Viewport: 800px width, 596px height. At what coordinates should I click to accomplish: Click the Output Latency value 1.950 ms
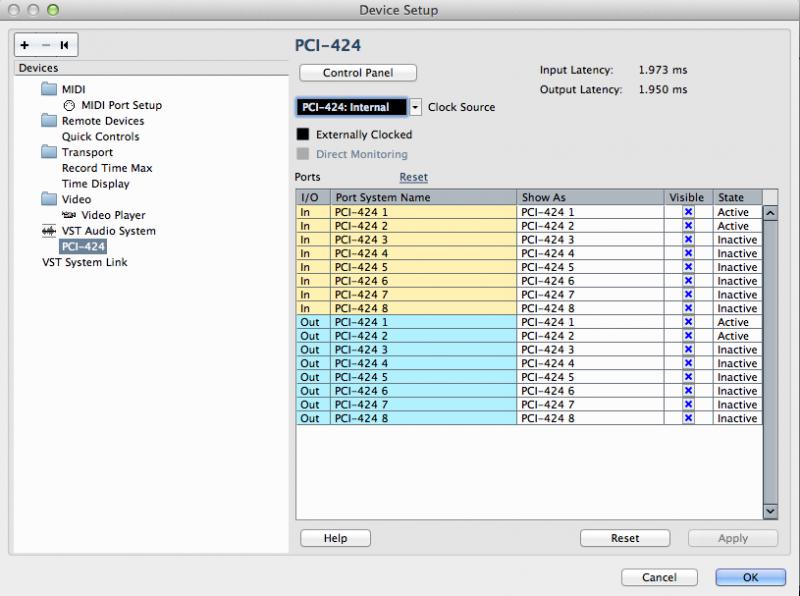(663, 89)
